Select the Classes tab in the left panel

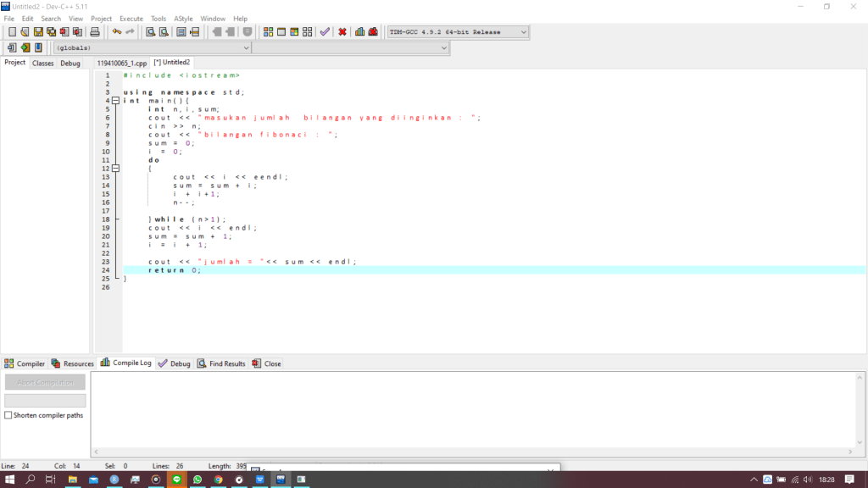(x=42, y=63)
